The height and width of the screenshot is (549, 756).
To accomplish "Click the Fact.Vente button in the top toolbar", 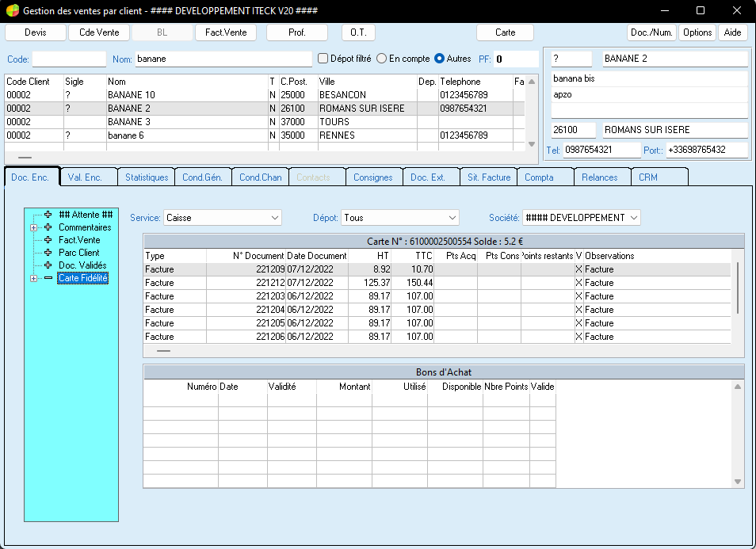I will (226, 32).
